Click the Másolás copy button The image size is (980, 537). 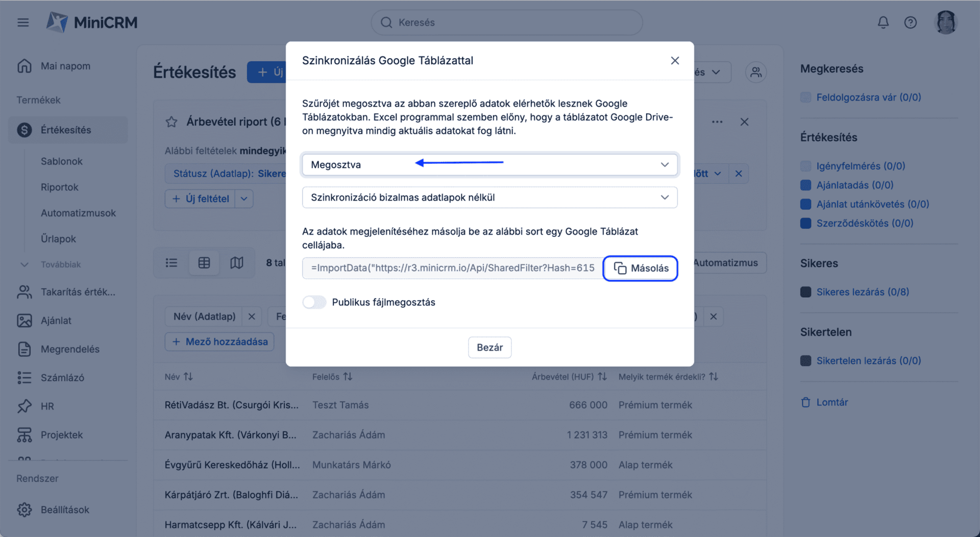point(640,268)
